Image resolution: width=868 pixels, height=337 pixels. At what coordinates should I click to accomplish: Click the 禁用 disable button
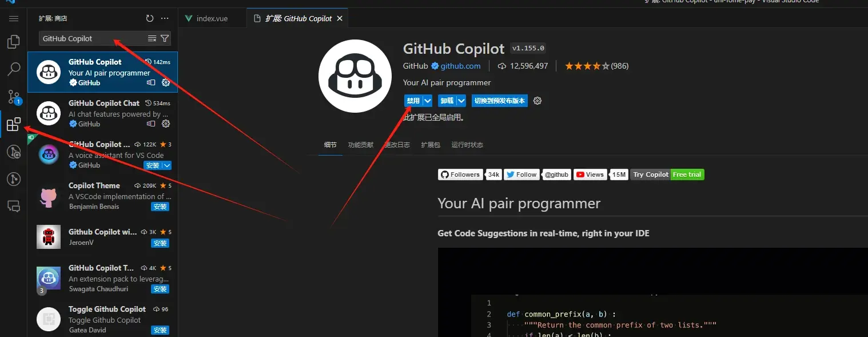(413, 101)
